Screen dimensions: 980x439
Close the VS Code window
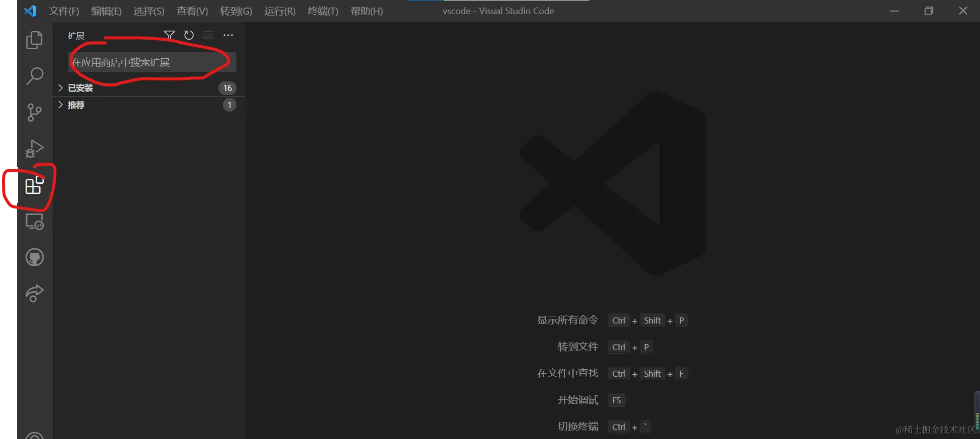pyautogui.click(x=963, y=11)
